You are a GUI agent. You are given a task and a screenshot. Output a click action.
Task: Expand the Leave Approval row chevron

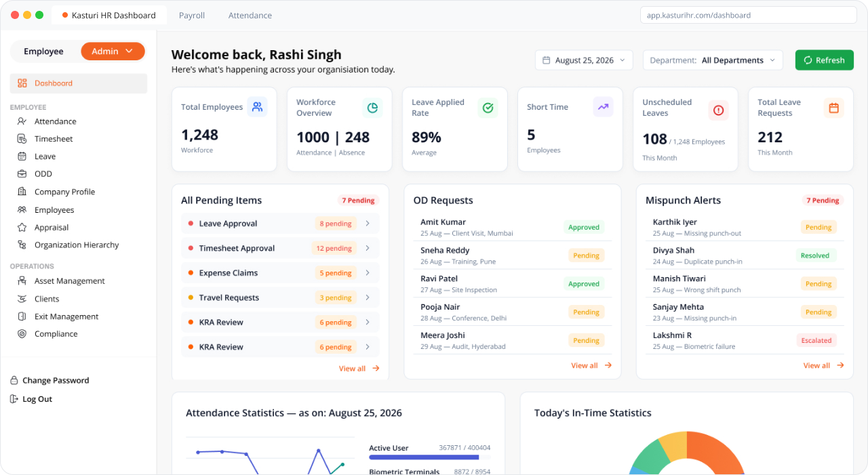(368, 224)
